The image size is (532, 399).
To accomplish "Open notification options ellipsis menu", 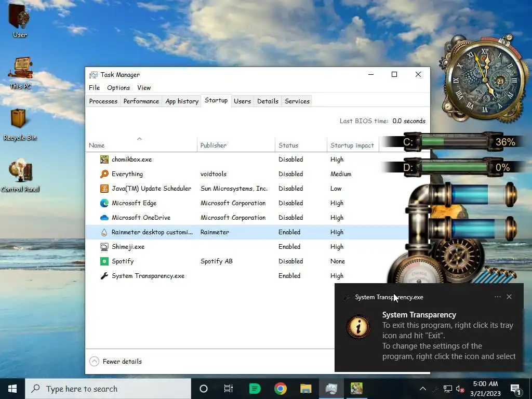I will click(x=497, y=297).
